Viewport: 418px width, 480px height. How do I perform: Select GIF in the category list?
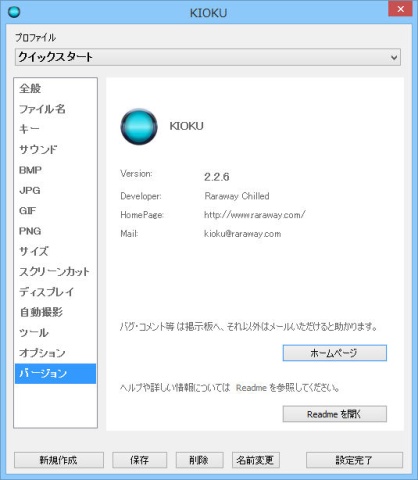point(55,211)
